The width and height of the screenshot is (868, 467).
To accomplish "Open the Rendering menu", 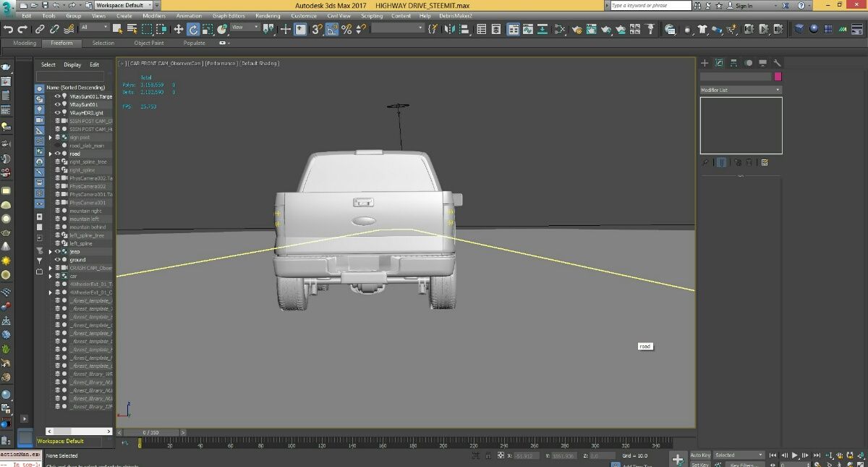I will coord(268,15).
